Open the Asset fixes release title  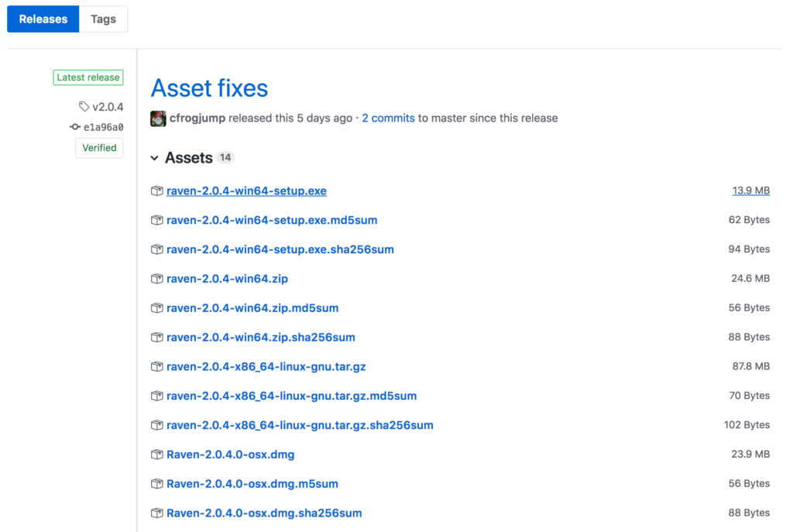209,88
